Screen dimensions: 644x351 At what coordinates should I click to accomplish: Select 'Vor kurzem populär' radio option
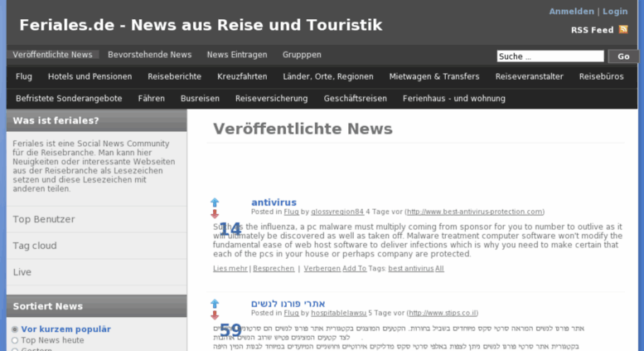[15, 329]
